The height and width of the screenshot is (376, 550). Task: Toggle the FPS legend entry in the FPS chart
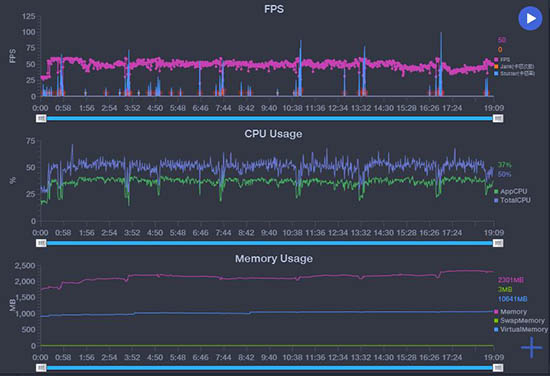tap(502, 60)
